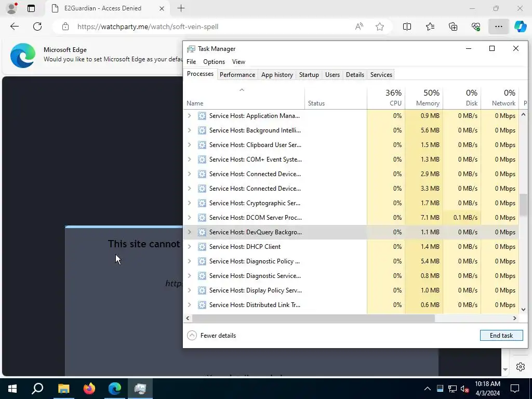
Task: Sort processes by Disk column
Action: coord(462,98)
